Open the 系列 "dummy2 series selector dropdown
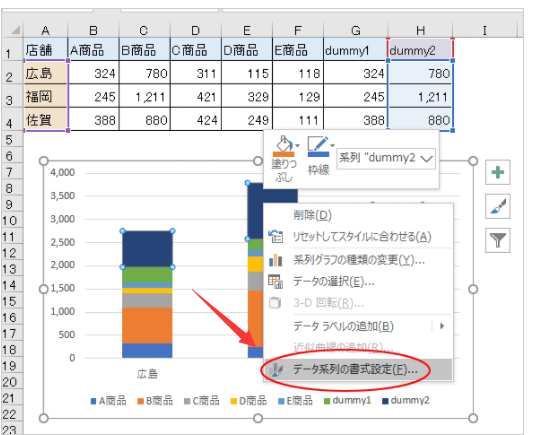The height and width of the screenshot is (435, 534). [x=386, y=158]
